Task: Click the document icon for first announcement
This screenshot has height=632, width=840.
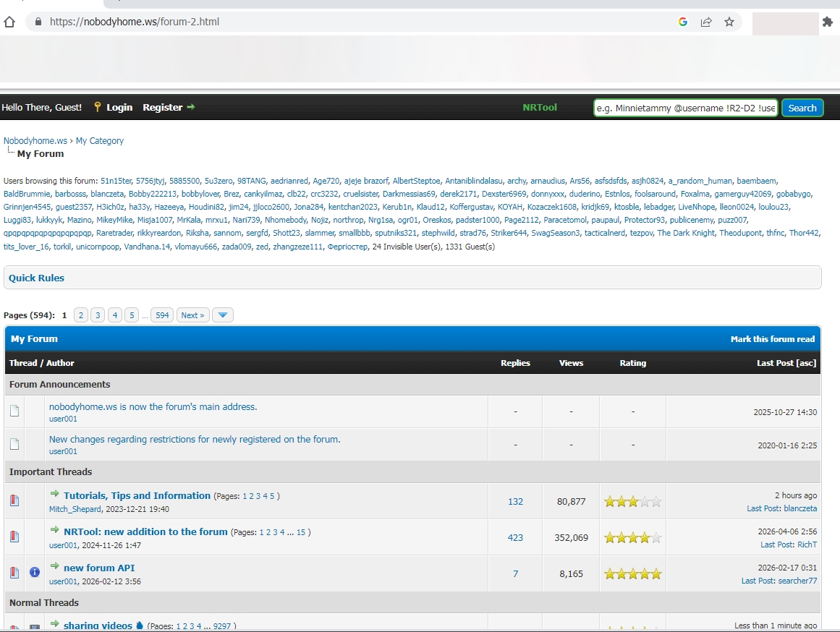Action: tap(14, 411)
